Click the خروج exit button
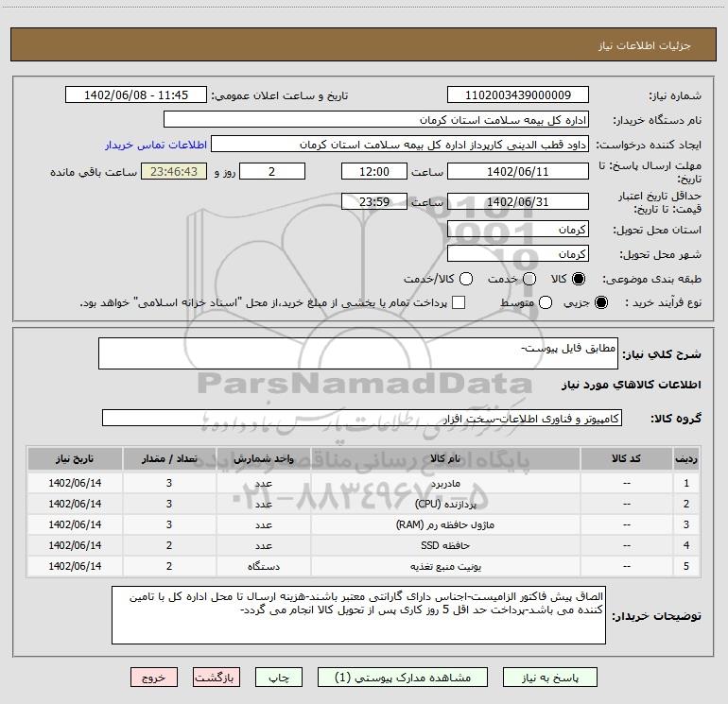 pos(154,678)
